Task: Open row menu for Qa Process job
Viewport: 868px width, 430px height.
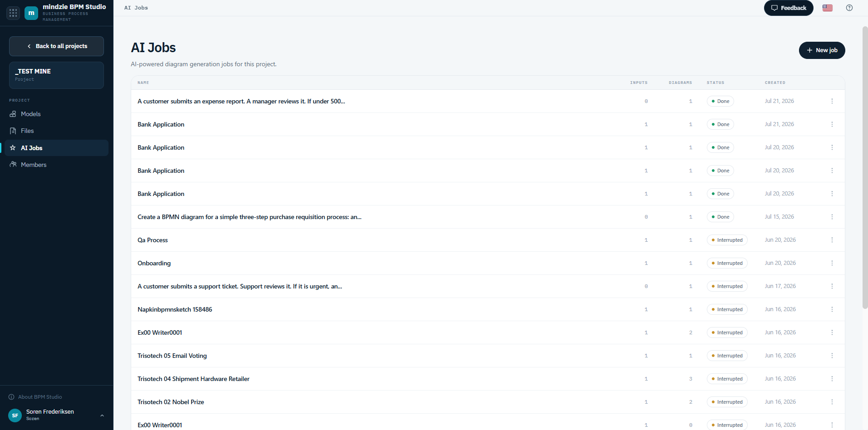Action: pos(832,240)
